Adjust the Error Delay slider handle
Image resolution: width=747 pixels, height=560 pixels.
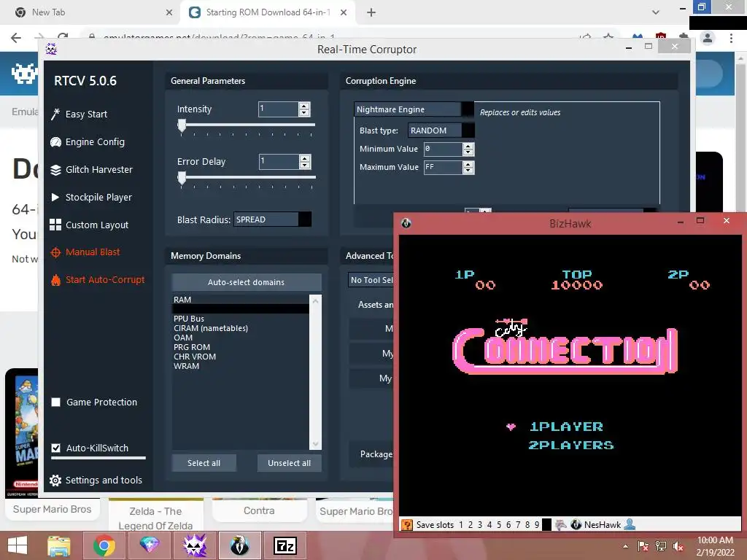tap(182, 179)
